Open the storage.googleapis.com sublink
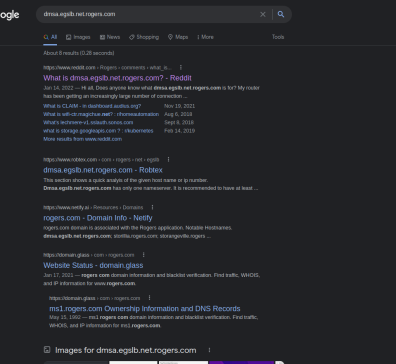Screen dimensions: 396x364 click(98, 131)
